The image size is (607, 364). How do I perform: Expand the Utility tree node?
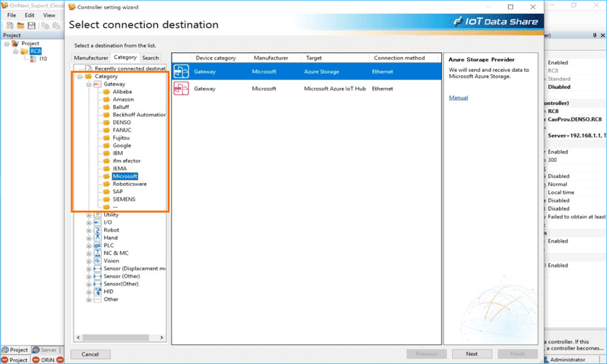(88, 215)
